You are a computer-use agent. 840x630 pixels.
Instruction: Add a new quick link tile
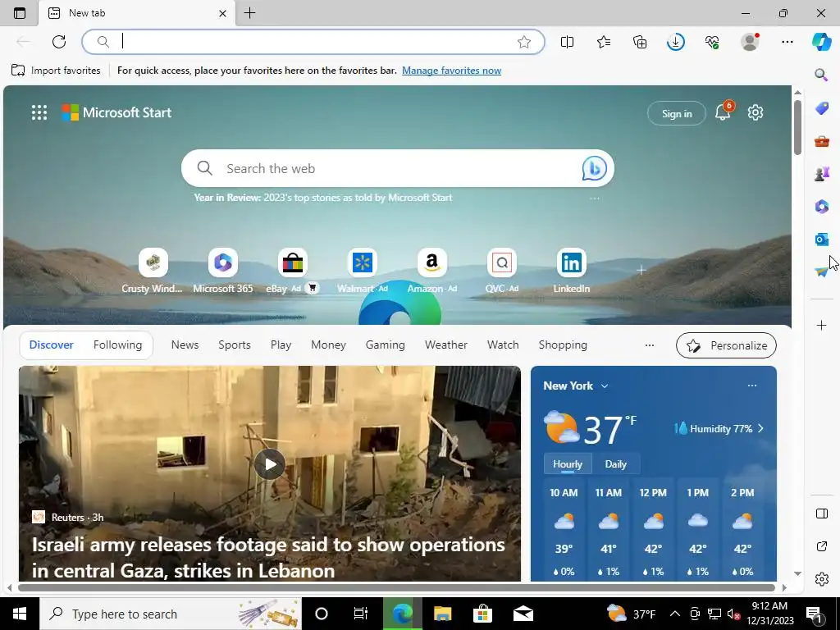tap(641, 270)
